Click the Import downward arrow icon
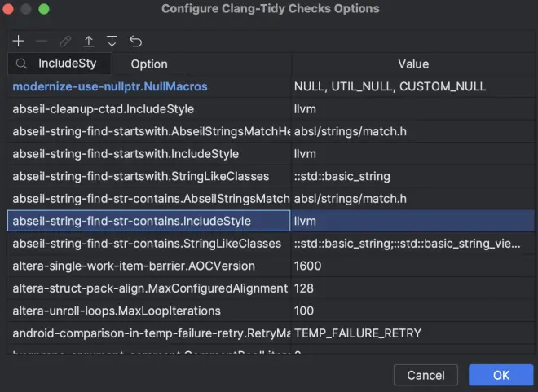538x392 pixels. click(112, 41)
